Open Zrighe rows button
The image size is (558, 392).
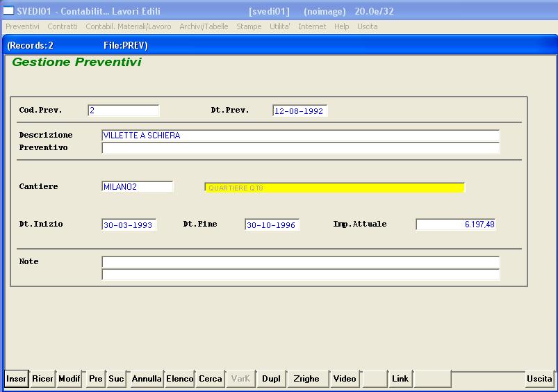tap(306, 379)
